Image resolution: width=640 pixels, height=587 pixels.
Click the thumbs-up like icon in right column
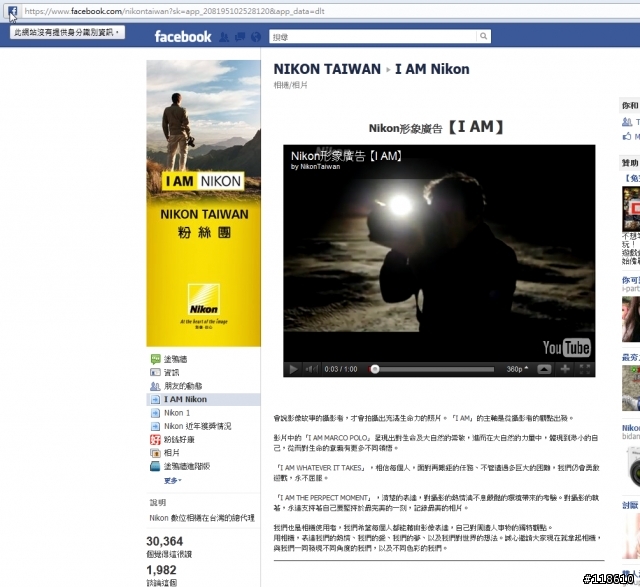[627, 136]
